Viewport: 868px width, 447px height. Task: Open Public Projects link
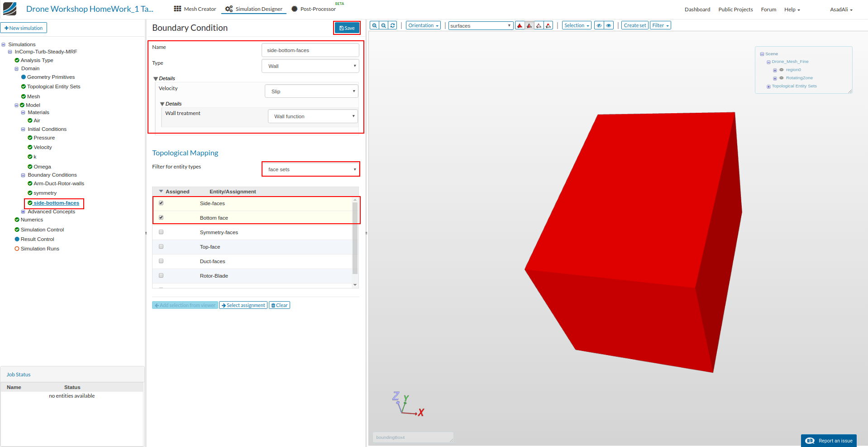tap(735, 10)
